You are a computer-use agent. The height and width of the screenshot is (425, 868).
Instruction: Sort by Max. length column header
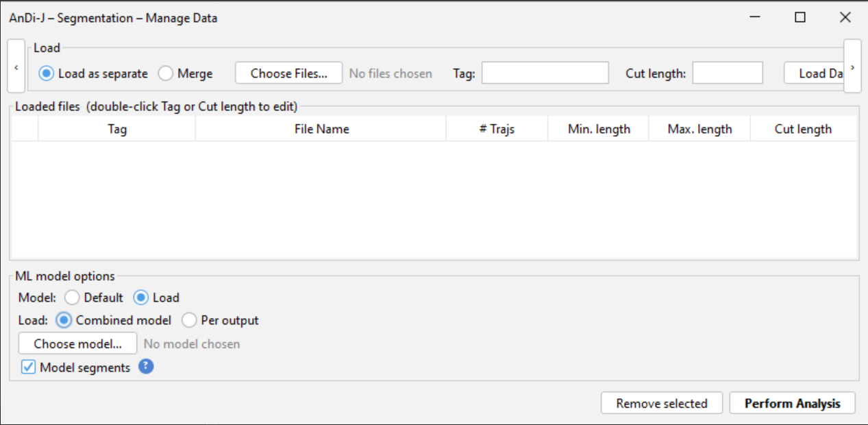coord(699,129)
